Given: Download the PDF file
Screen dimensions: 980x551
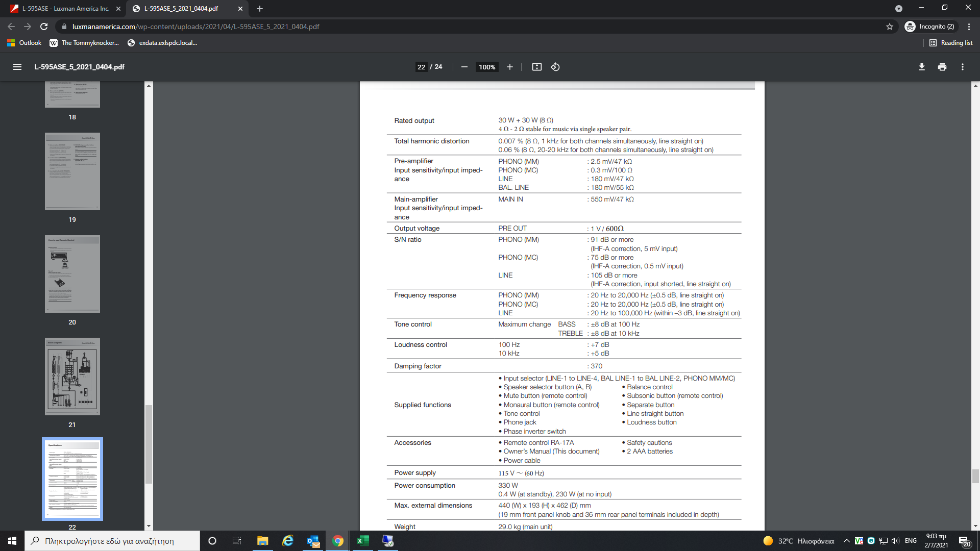Looking at the screenshot, I should pos(922,67).
